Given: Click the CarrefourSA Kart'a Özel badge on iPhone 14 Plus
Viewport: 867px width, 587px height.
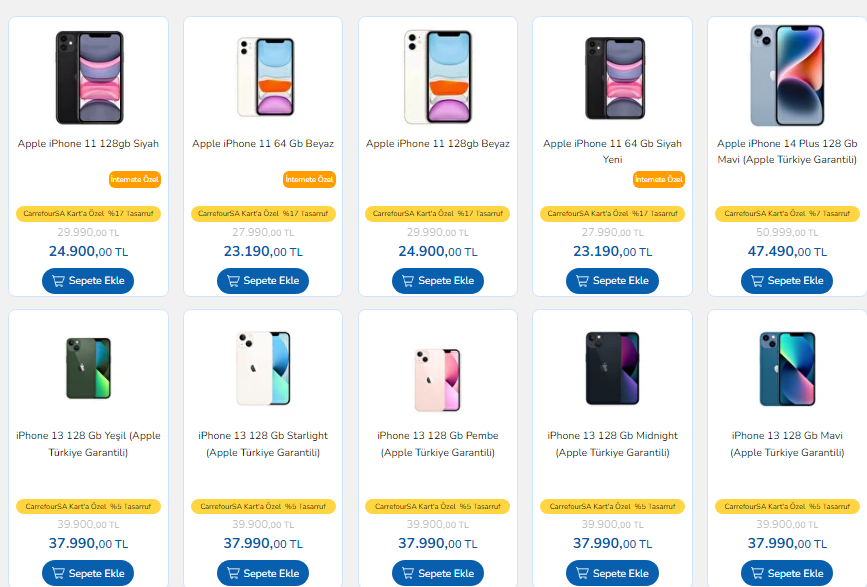Looking at the screenshot, I should (786, 214).
